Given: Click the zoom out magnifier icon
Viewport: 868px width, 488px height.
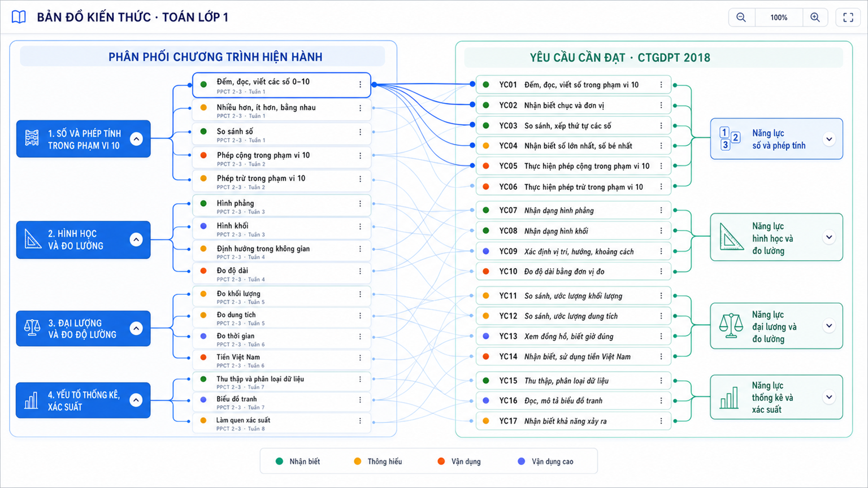Looking at the screenshot, I should [741, 18].
